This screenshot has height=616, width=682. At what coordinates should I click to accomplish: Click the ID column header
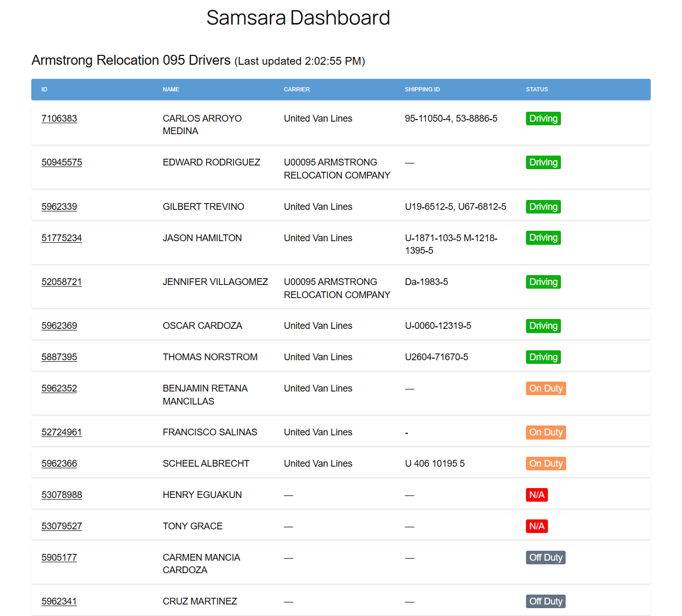(x=44, y=89)
